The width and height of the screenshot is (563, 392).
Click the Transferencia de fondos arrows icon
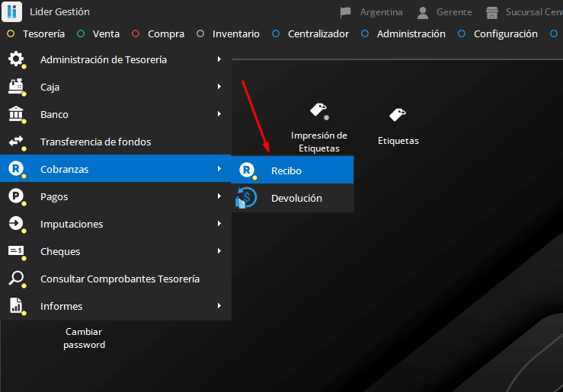[x=16, y=142]
